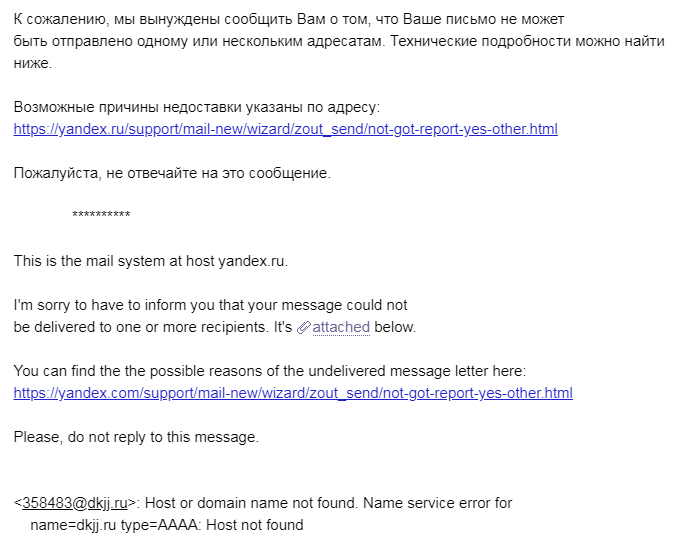Open the yandex.com support link
Viewport: 683px width, 545px height.
(x=293, y=393)
